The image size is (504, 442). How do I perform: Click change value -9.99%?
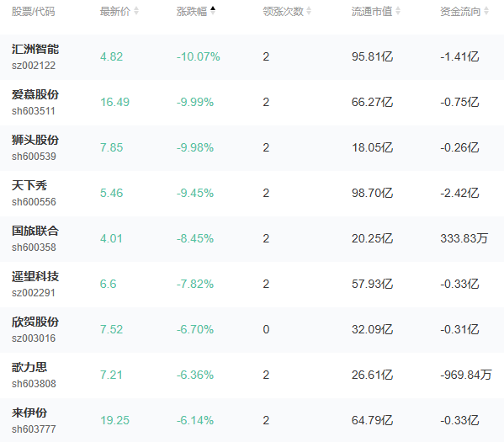tap(195, 103)
